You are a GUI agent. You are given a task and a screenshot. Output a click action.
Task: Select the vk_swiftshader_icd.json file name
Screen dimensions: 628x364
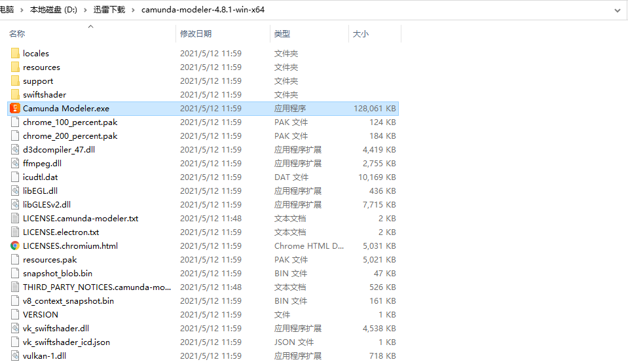[67, 342]
